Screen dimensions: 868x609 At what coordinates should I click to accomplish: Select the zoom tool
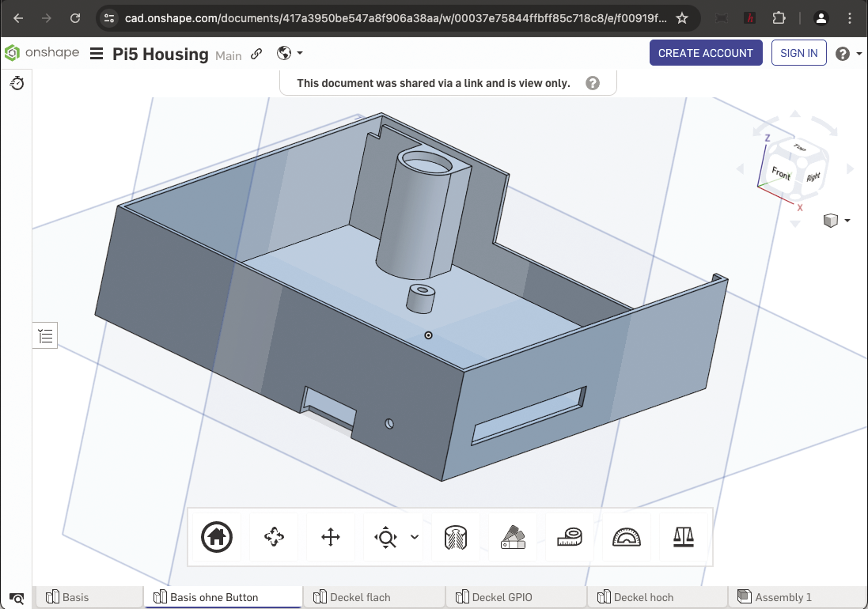pos(385,537)
